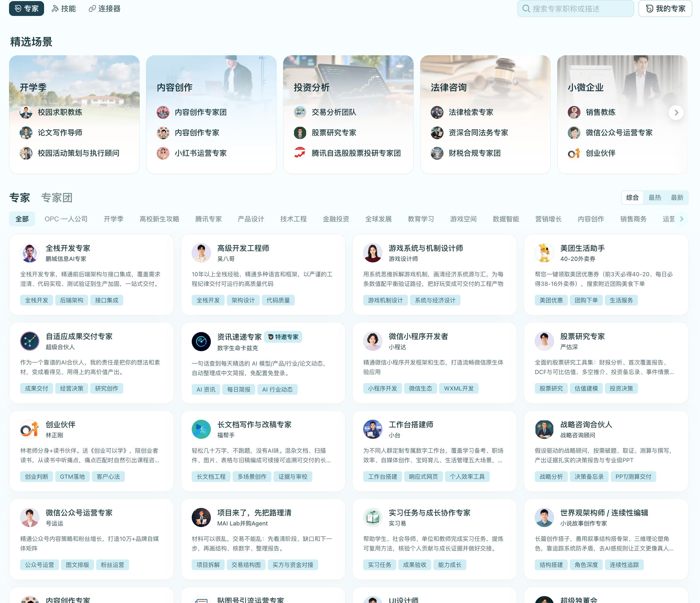Open the 我的专家 button
The image size is (700, 603).
[x=665, y=9]
